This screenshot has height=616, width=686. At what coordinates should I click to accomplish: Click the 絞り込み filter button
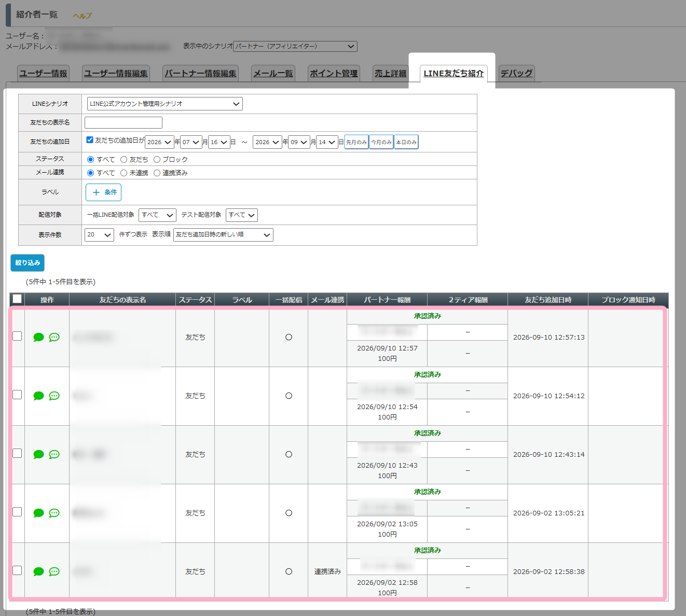28,263
